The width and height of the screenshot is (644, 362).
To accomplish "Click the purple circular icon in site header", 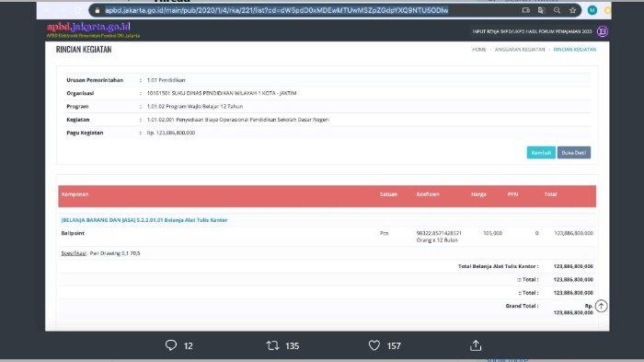I will (602, 31).
